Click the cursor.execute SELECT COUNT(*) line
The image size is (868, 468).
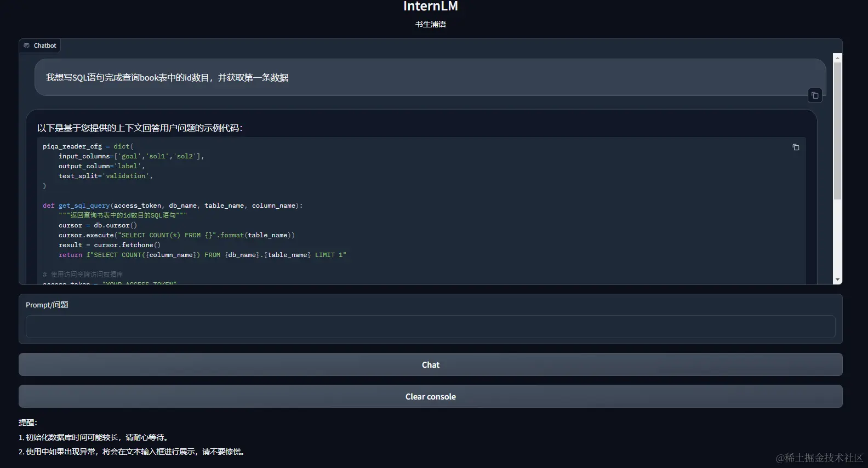[176, 235]
